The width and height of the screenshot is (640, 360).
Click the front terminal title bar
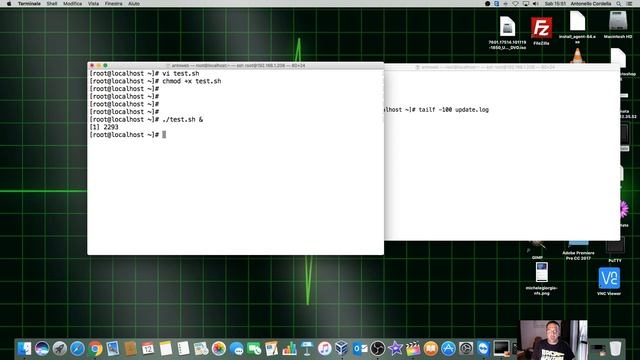pyautogui.click(x=236, y=65)
